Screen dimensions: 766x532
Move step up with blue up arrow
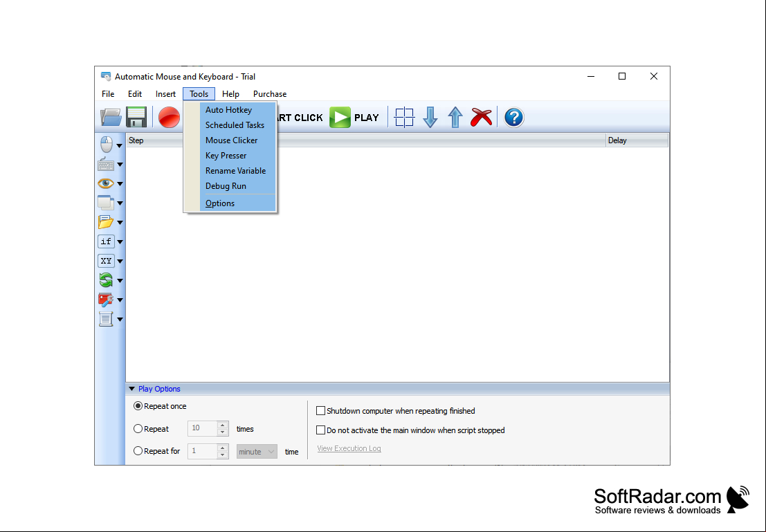coord(455,117)
